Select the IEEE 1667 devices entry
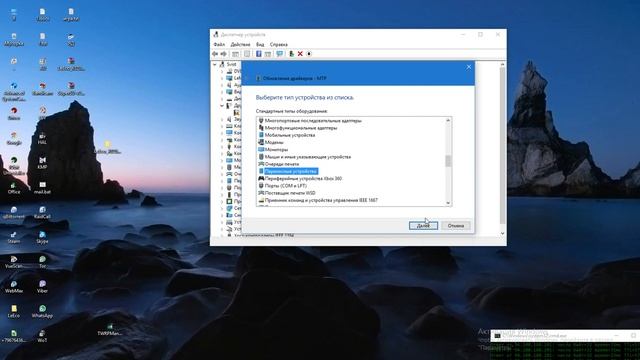The image size is (640, 360). (321, 200)
